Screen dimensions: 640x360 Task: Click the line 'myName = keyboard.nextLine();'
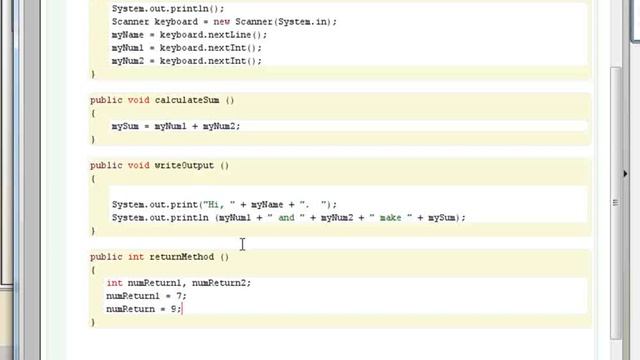tap(189, 35)
